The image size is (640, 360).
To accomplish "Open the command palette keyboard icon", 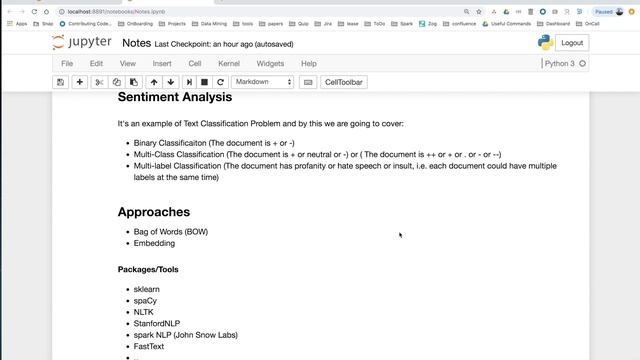I will click(308, 82).
